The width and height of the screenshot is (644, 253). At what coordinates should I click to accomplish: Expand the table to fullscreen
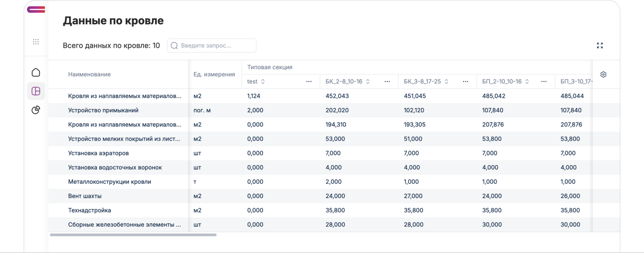600,46
